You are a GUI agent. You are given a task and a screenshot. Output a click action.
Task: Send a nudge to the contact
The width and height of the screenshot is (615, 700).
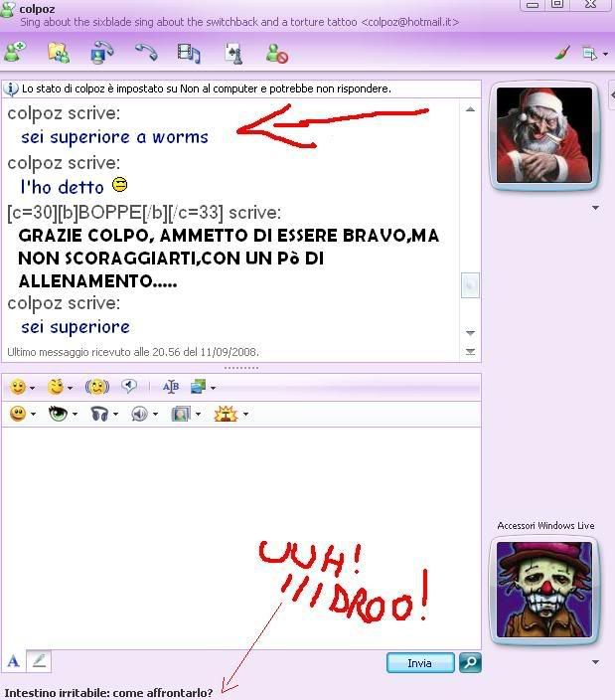96,387
